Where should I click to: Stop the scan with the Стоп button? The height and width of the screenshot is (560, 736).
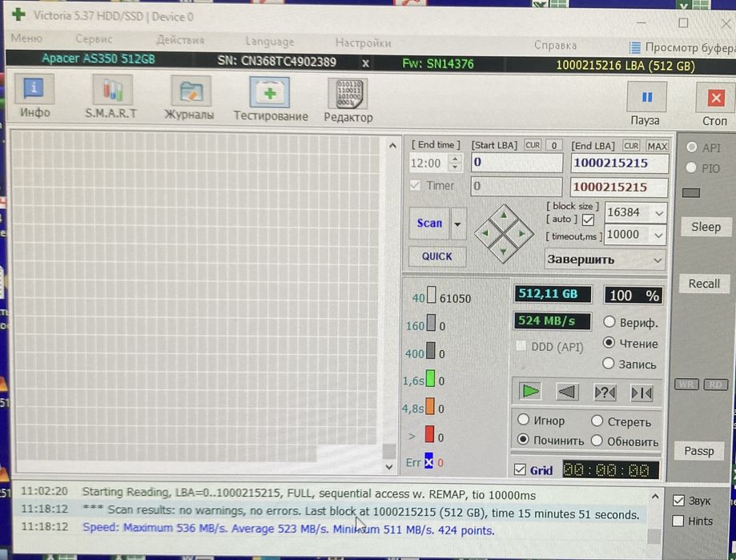715,105
